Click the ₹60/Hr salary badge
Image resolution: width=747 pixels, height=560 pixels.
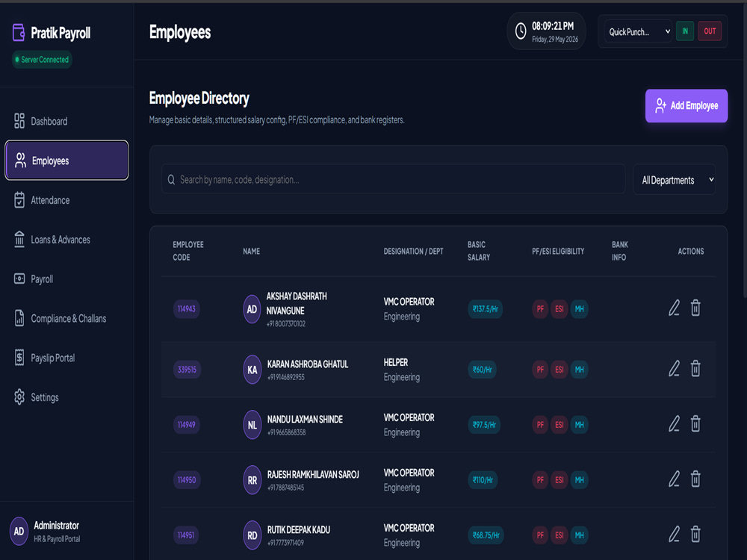pos(482,370)
